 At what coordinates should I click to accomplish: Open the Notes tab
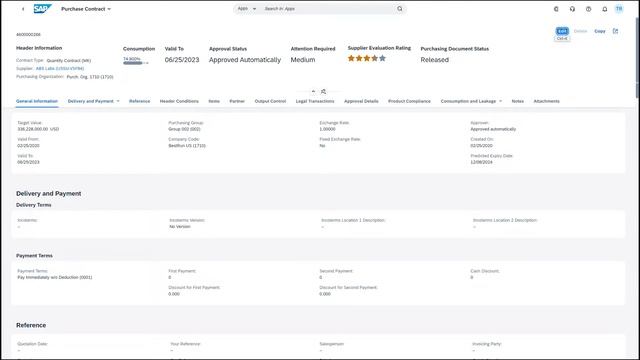[518, 101]
